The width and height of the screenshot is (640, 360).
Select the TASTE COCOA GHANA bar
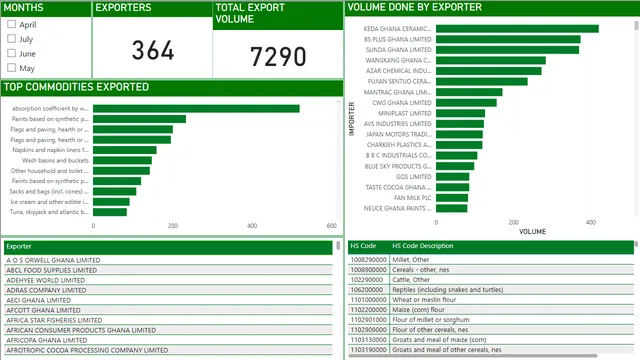[452, 187]
